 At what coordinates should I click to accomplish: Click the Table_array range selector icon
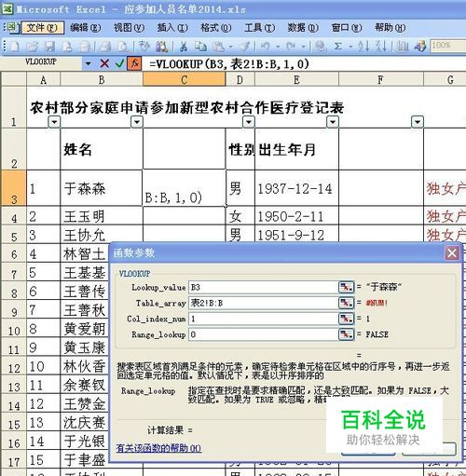346,303
